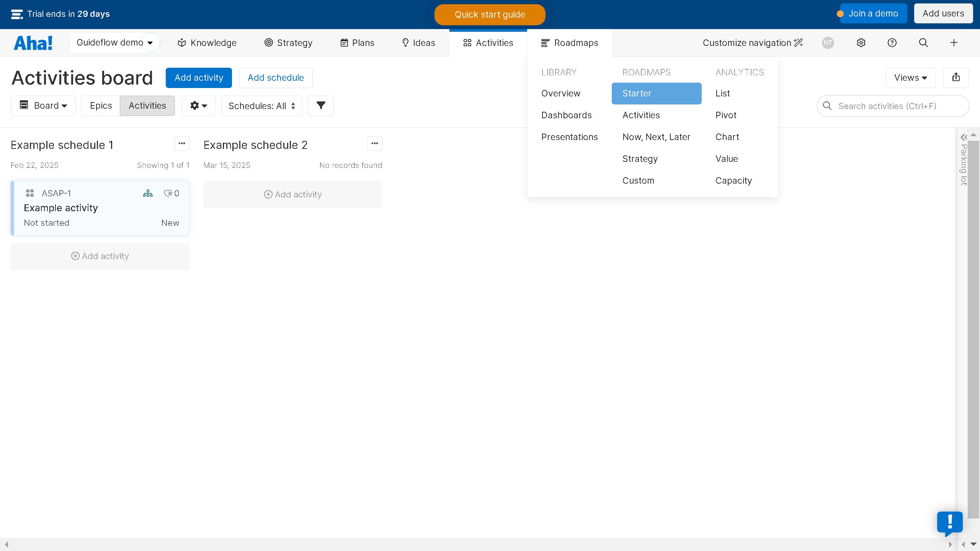This screenshot has width=980, height=551.
Task: Select Now, Next, Later in the Roadmaps menu
Action: 656,137
